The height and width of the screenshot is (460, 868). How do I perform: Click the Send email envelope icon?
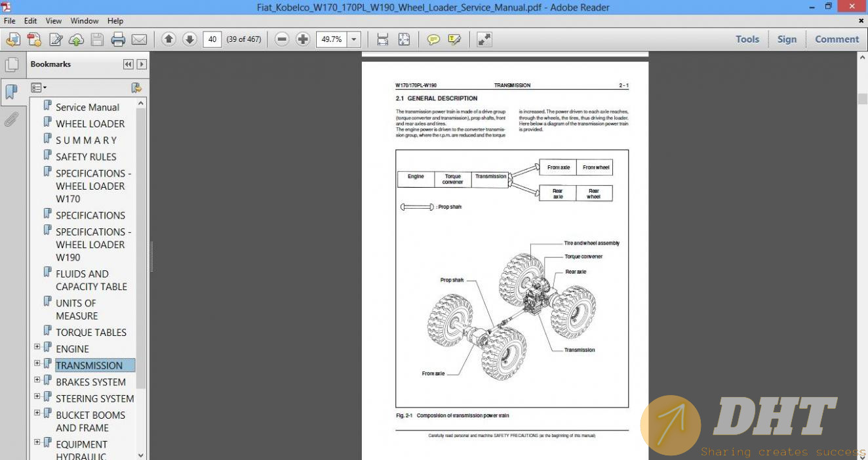coord(139,39)
